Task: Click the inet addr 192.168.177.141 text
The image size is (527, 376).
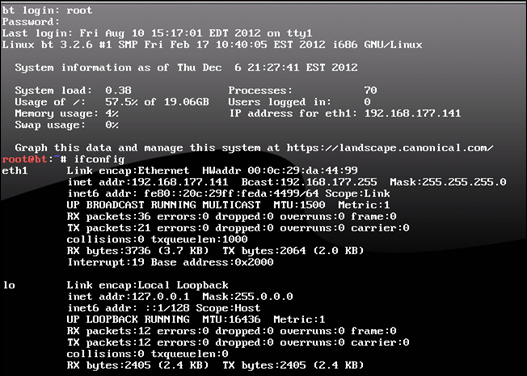Action: click(x=148, y=182)
